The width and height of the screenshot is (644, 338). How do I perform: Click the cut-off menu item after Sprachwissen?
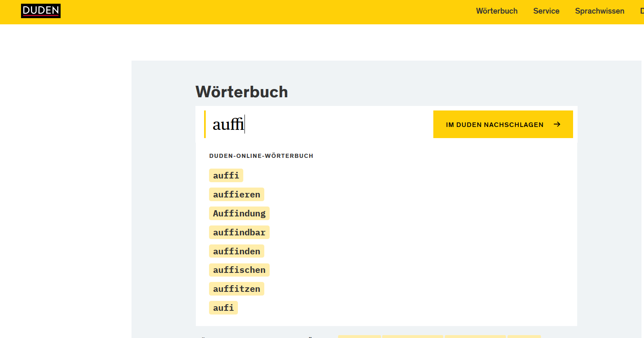[642, 11]
